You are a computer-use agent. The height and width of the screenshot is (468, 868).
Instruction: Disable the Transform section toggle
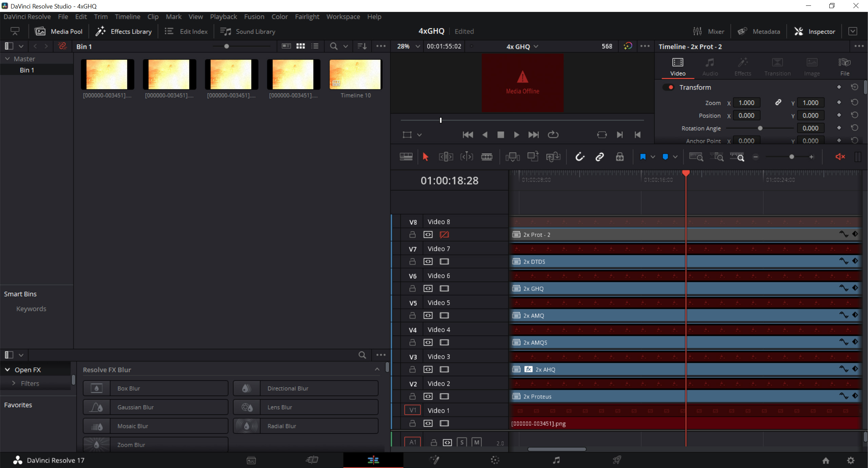pyautogui.click(x=669, y=87)
